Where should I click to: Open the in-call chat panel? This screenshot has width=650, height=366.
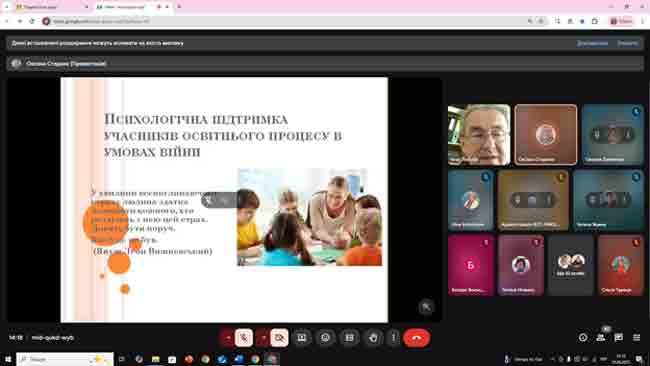pos(618,338)
